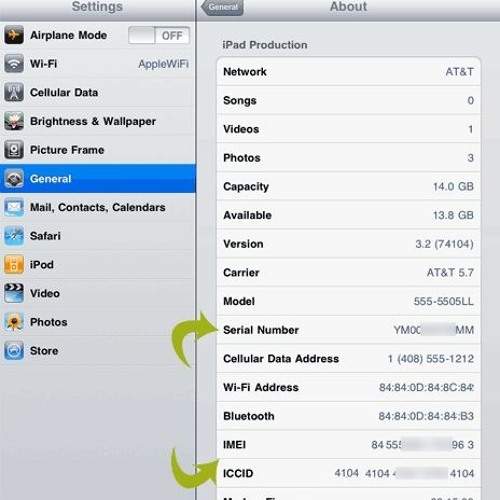Open iPod settings label

click(42, 264)
